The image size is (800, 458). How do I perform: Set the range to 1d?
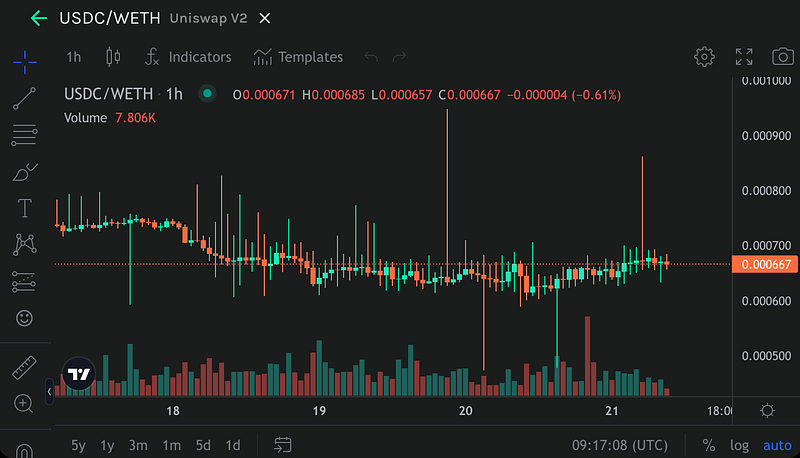pyautogui.click(x=233, y=445)
